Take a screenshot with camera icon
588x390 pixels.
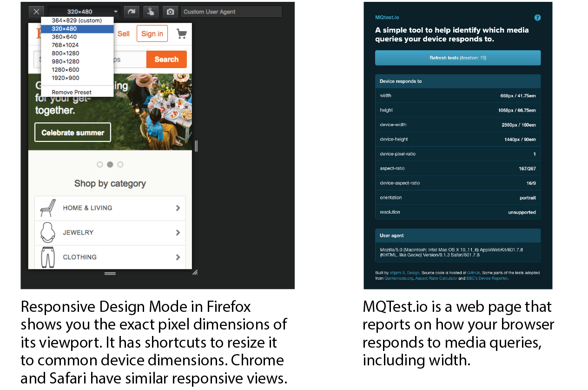click(x=170, y=12)
